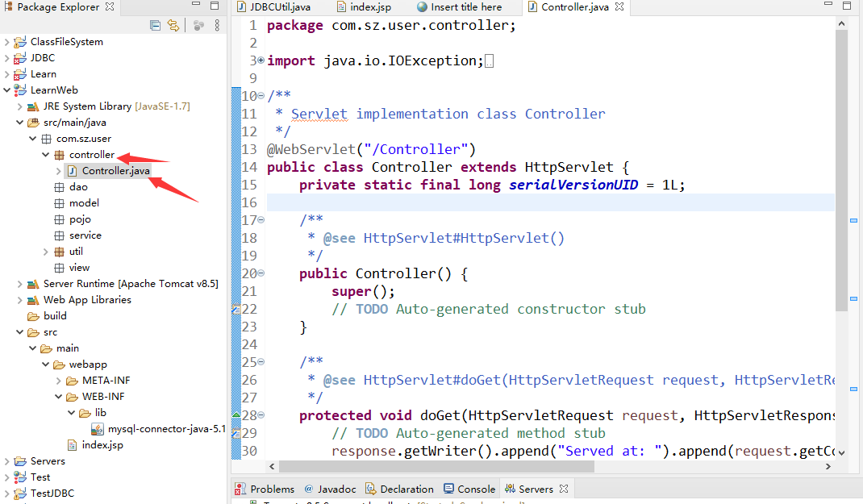The image size is (863, 504).
Task: Expand the Learn project
Action: (6, 73)
